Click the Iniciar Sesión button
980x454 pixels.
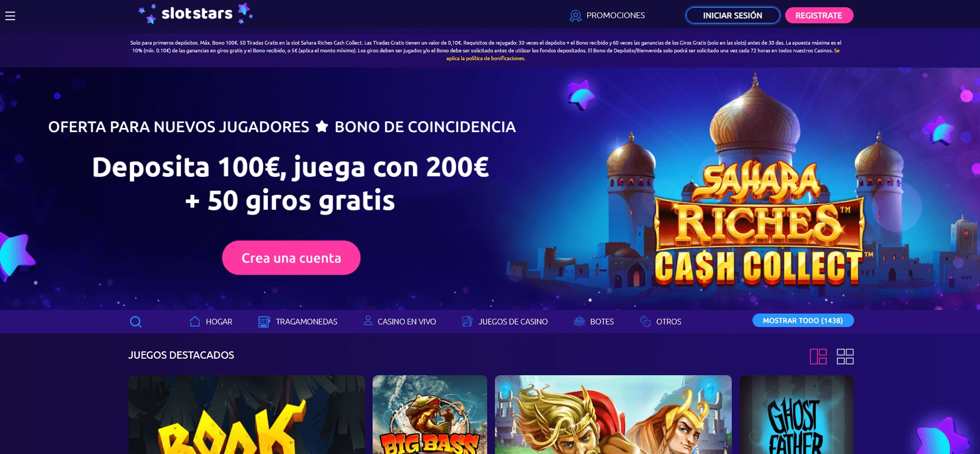[x=733, y=16]
